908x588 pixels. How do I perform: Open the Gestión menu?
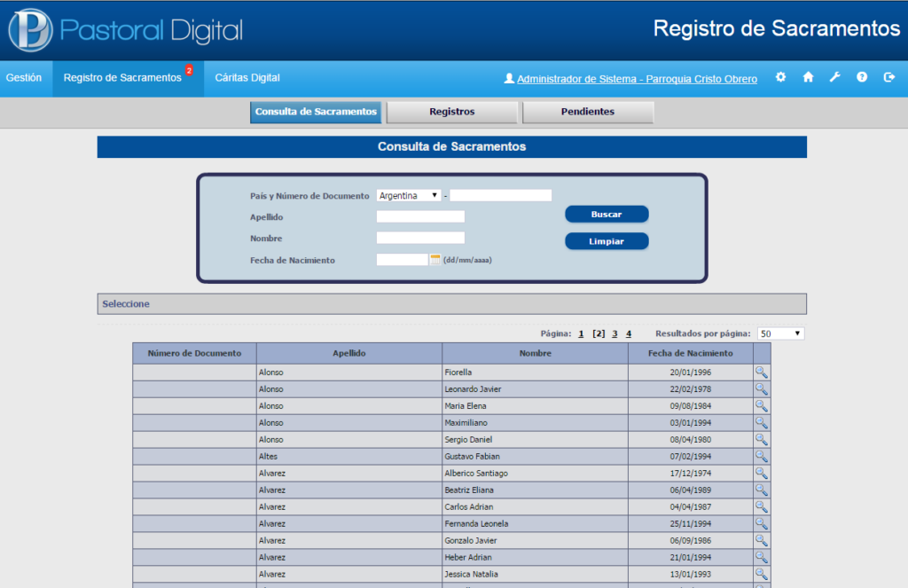[24, 78]
